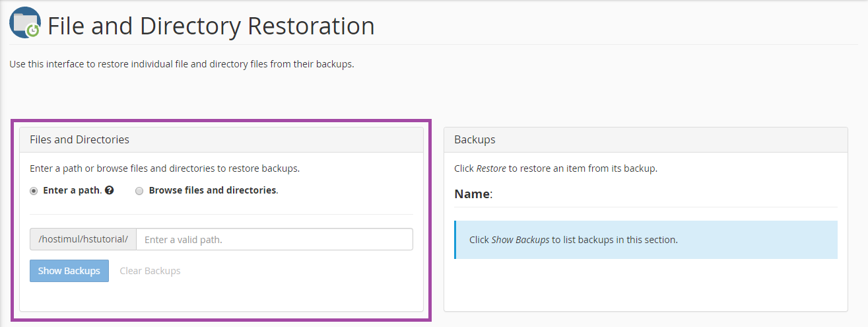The image size is (868, 327).
Task: Click the "Enter a path." bold label text
Action: click(72, 190)
